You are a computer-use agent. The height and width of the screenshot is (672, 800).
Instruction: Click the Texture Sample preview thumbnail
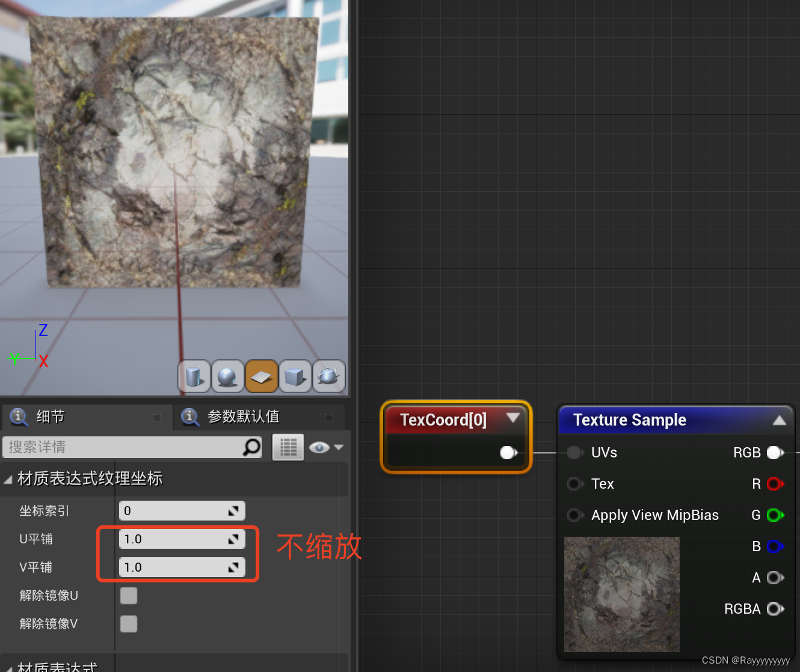(622, 594)
